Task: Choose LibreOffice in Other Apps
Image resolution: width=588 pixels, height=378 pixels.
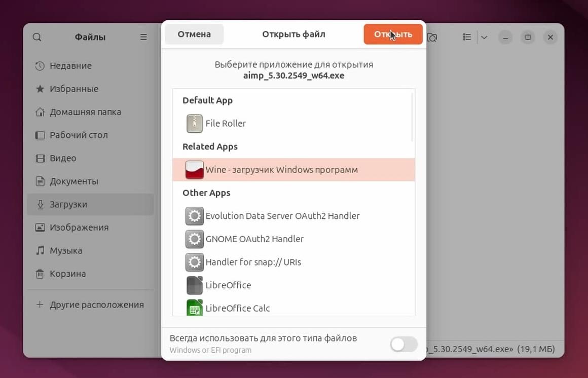Action: point(293,285)
